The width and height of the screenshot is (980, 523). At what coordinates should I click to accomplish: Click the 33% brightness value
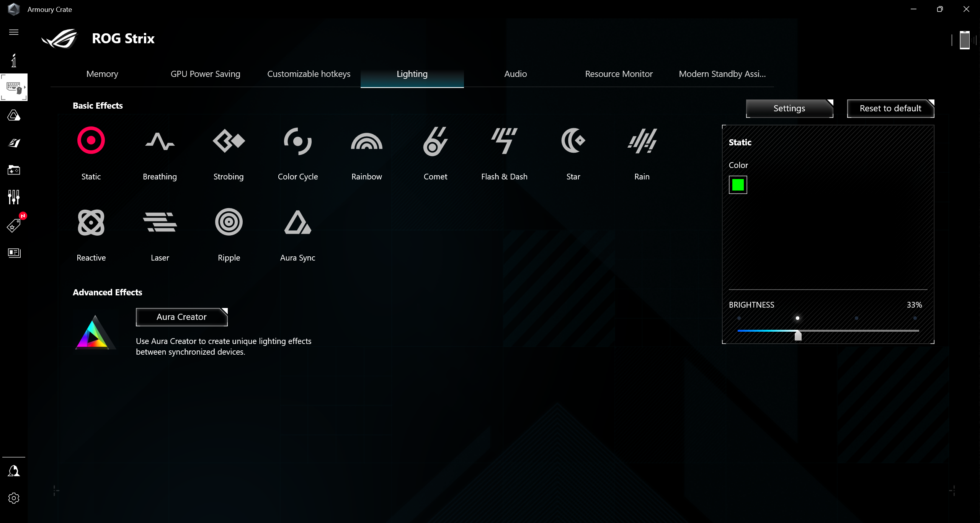pos(914,305)
